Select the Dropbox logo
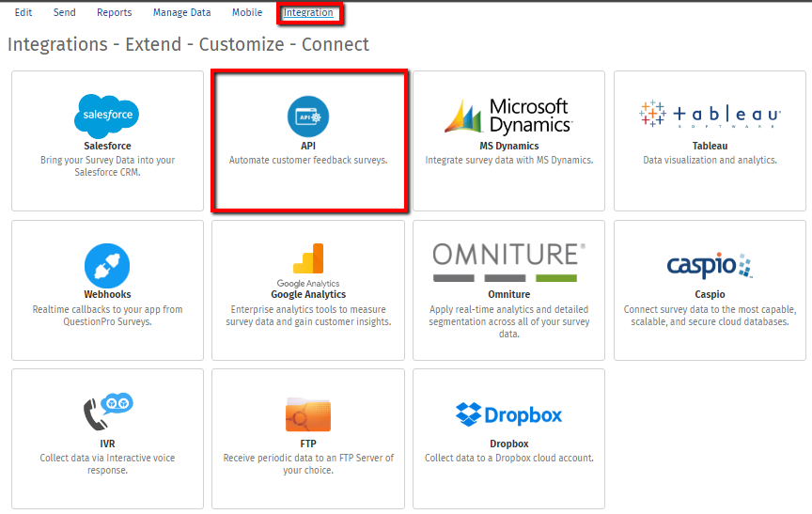Screen dimensions: 812x514 [x=508, y=414]
